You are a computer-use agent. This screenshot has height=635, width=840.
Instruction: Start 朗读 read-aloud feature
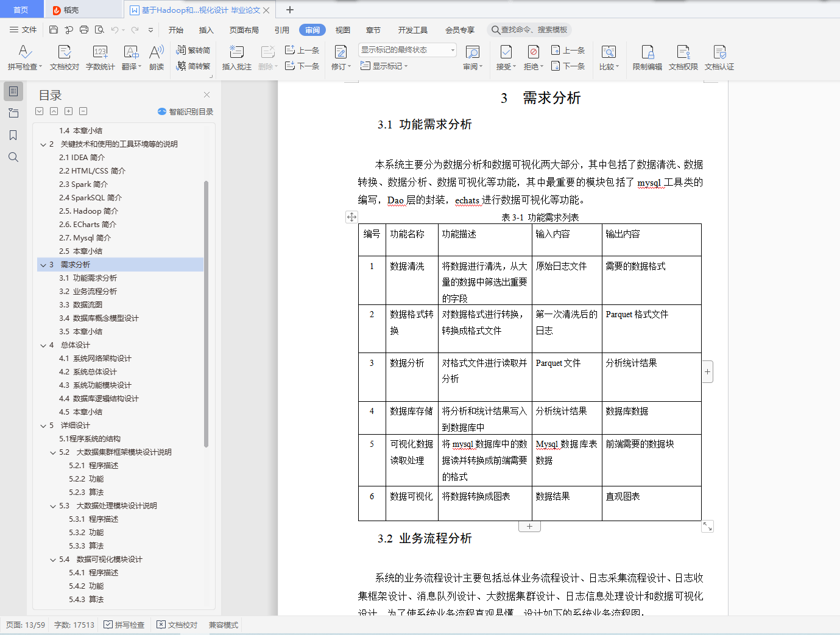tap(157, 58)
